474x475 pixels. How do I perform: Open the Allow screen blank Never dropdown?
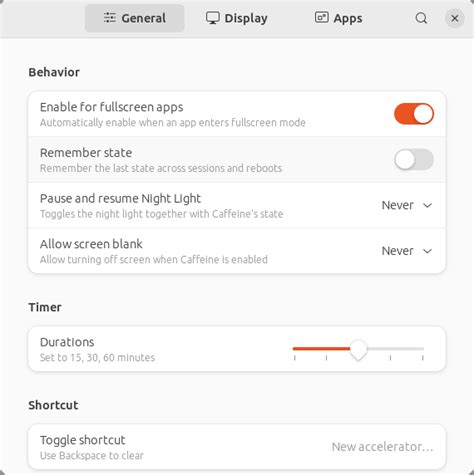click(x=407, y=251)
